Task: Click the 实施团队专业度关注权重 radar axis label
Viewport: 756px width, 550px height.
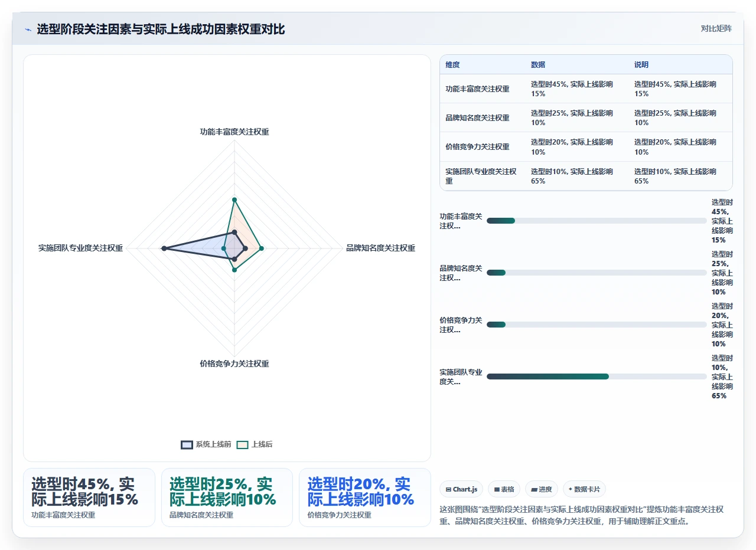Action: (x=81, y=248)
